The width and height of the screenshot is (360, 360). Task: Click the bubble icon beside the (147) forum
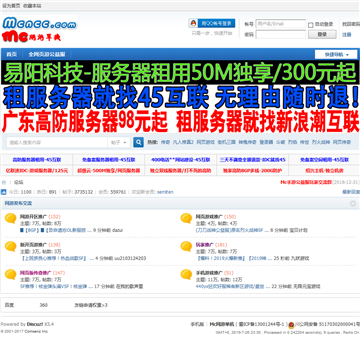pyautogui.click(x=10, y=274)
